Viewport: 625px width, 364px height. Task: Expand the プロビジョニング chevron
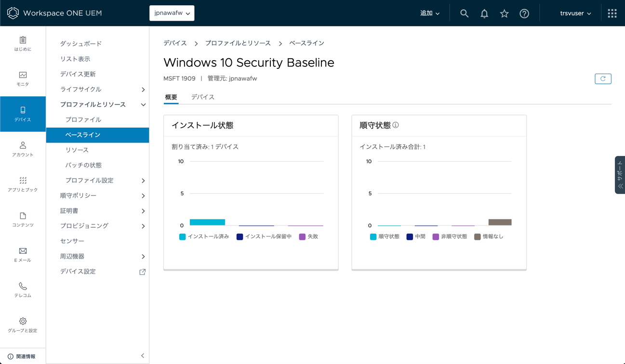[143, 226]
